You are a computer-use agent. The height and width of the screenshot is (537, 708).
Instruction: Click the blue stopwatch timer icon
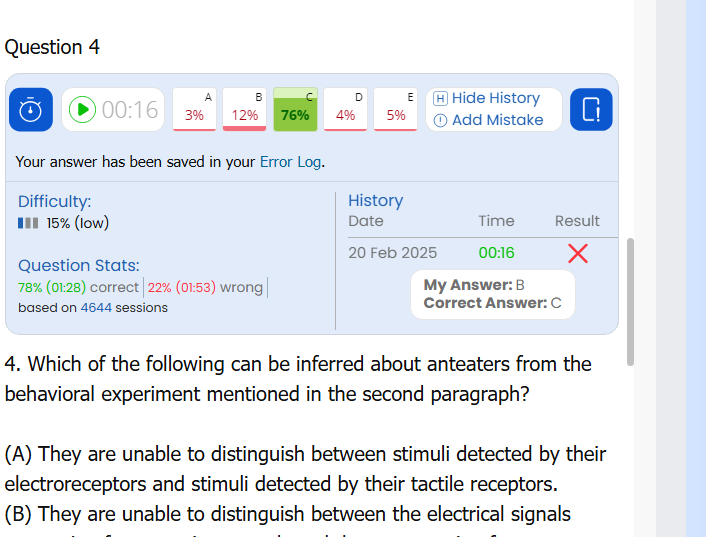click(x=31, y=109)
